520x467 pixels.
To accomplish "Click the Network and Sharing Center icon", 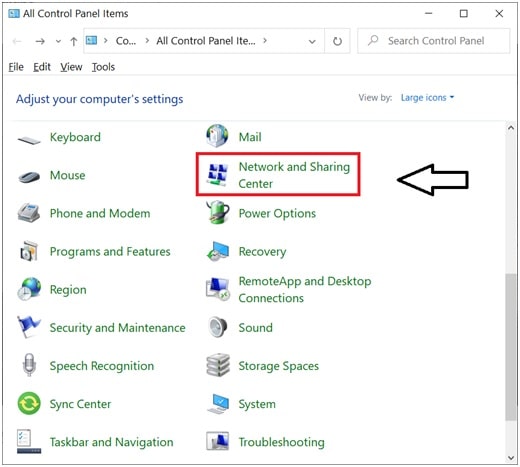I will pyautogui.click(x=217, y=175).
